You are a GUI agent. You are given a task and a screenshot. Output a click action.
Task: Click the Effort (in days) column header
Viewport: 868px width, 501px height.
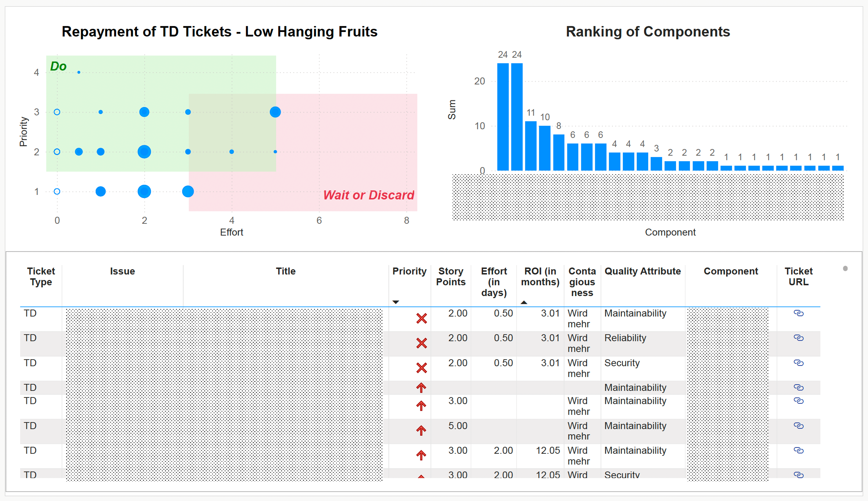click(x=493, y=282)
